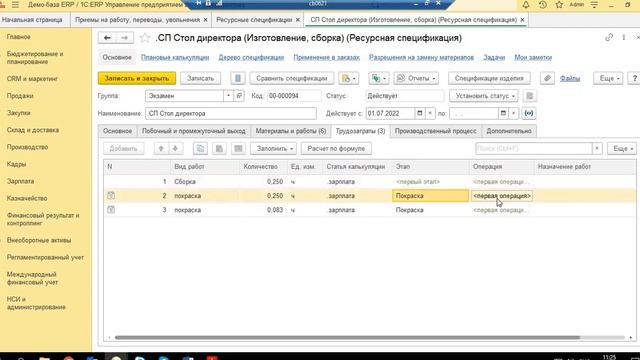Open favorites star in the title bar
The image size is (640, 360).
pyautogui.click(x=559, y=5)
